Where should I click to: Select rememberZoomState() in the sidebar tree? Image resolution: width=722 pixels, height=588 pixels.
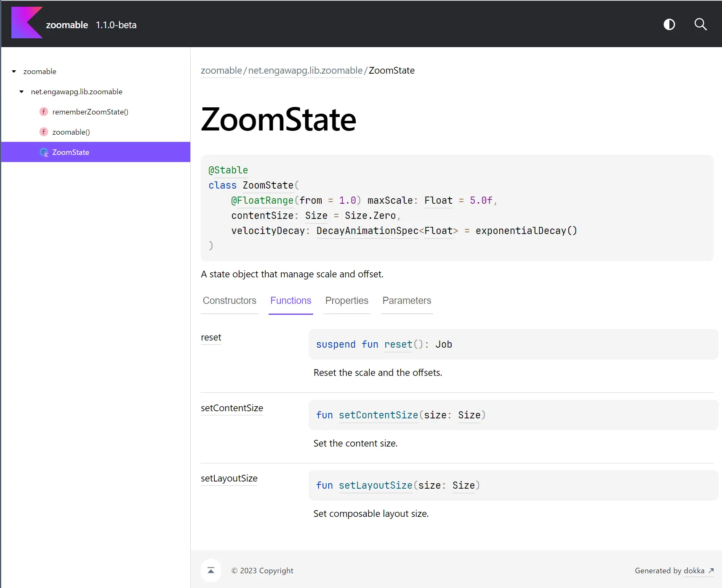click(x=90, y=112)
